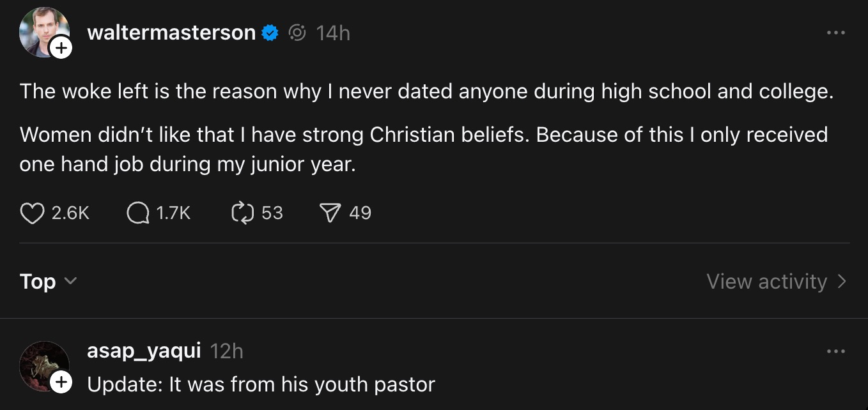This screenshot has width=868, height=410.
Task: Click the 14h timestamp on the post
Action: [x=332, y=33]
